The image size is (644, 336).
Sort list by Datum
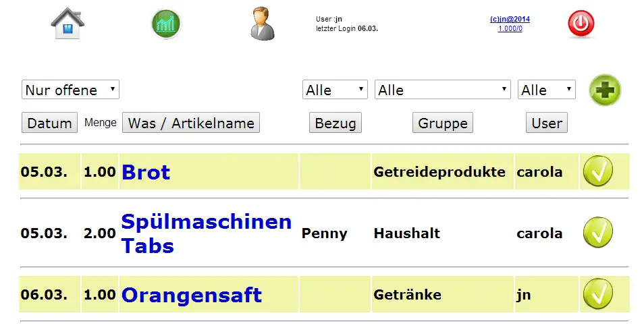[49, 123]
